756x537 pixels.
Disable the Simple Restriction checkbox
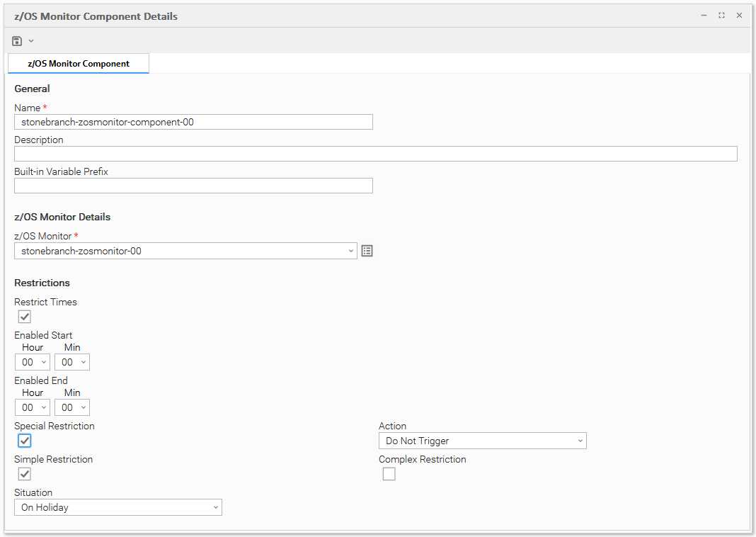[25, 474]
